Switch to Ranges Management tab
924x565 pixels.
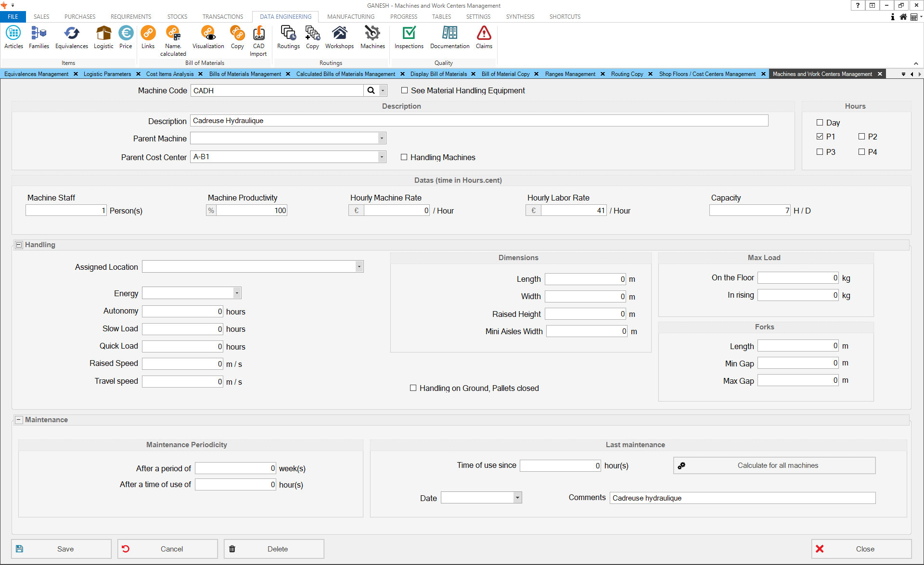click(x=570, y=74)
